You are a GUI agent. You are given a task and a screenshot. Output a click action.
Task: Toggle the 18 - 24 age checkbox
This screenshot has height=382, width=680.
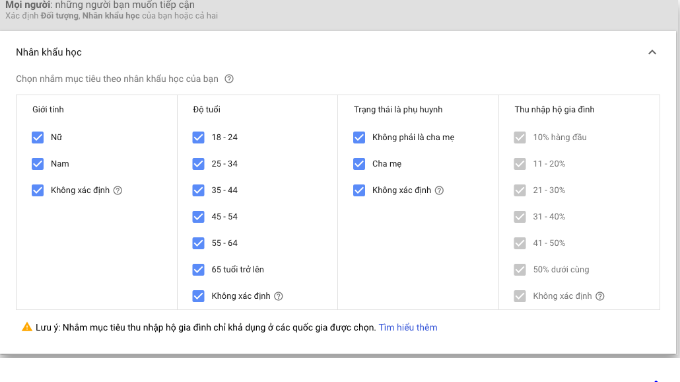pyautogui.click(x=198, y=137)
